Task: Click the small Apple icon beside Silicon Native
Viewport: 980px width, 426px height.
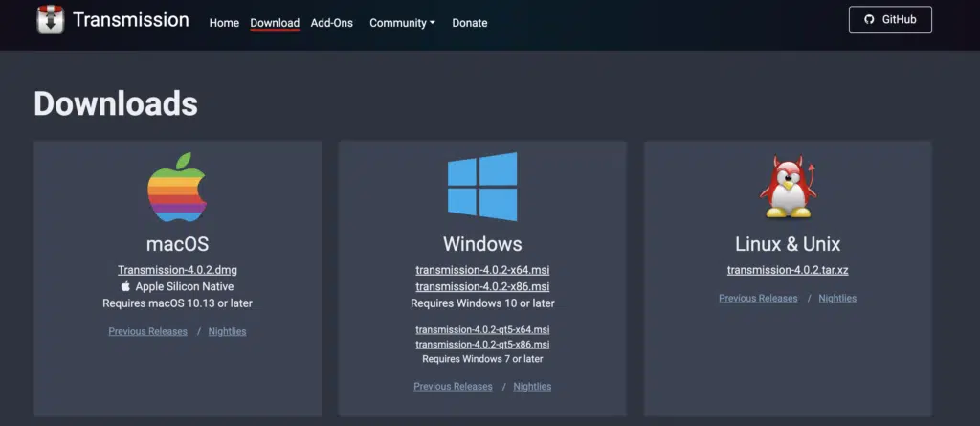Action: 125,286
